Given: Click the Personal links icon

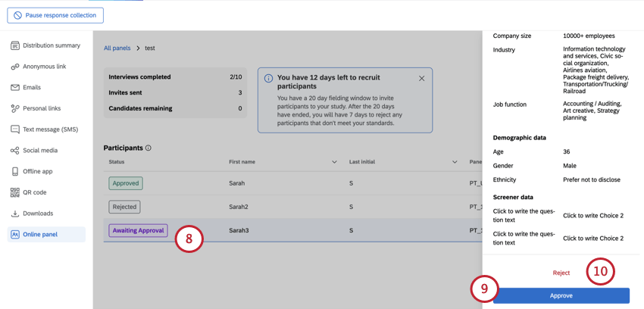Looking at the screenshot, I should 15,108.
